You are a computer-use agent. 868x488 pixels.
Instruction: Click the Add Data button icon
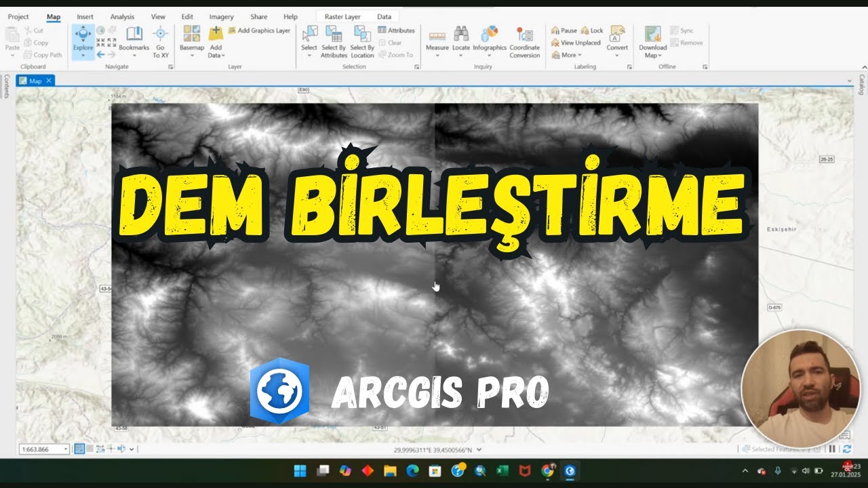tap(216, 33)
